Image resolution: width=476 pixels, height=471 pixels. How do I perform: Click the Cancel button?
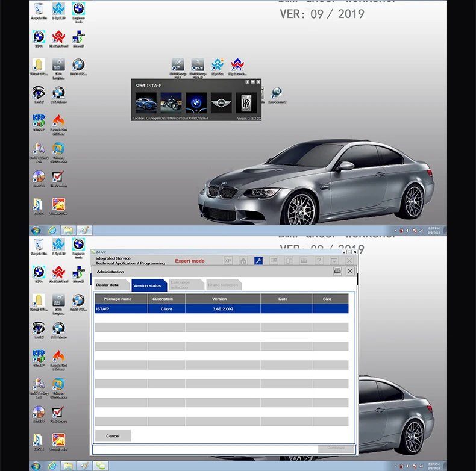[x=113, y=436]
